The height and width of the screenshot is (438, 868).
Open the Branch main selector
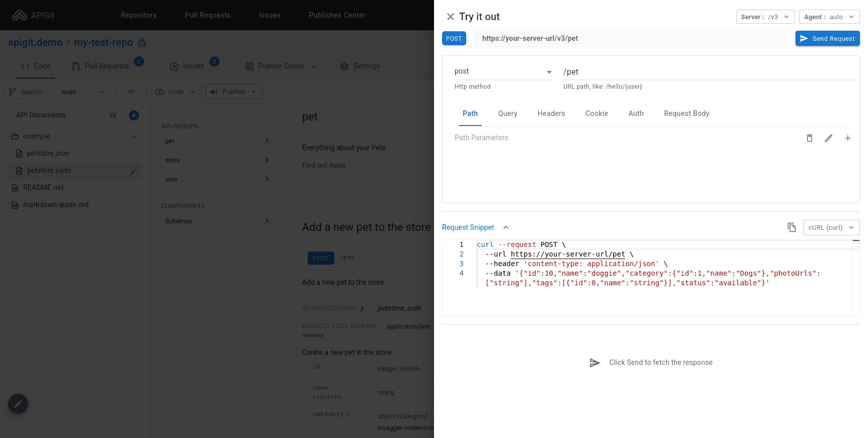57,92
